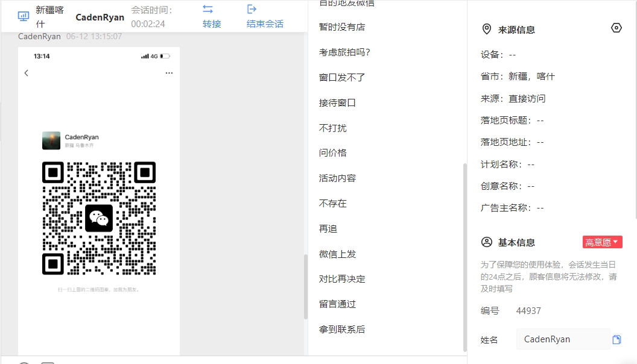Click the 姓名 input field containing CadenRyan
This screenshot has height=364, width=637.
click(x=563, y=339)
